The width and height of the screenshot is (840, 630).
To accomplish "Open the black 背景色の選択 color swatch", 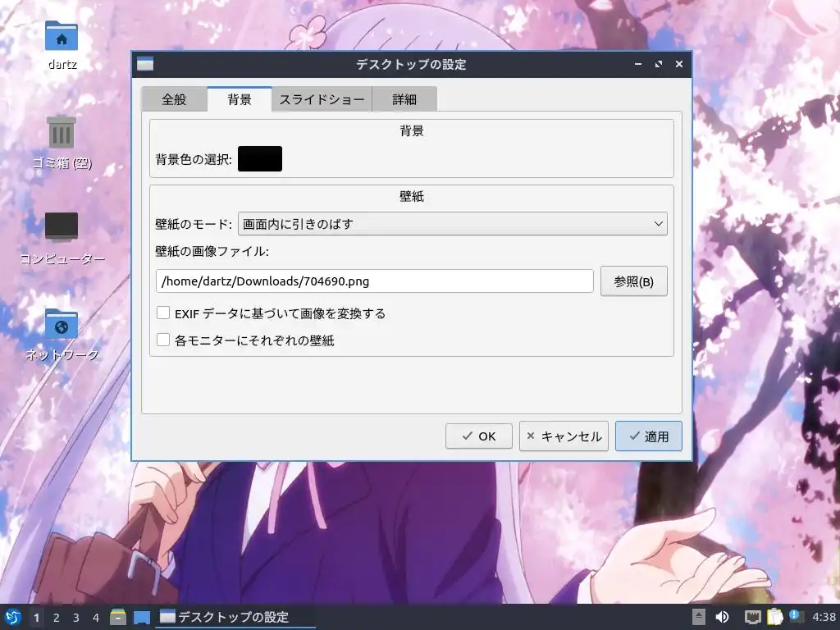I will 260,158.
